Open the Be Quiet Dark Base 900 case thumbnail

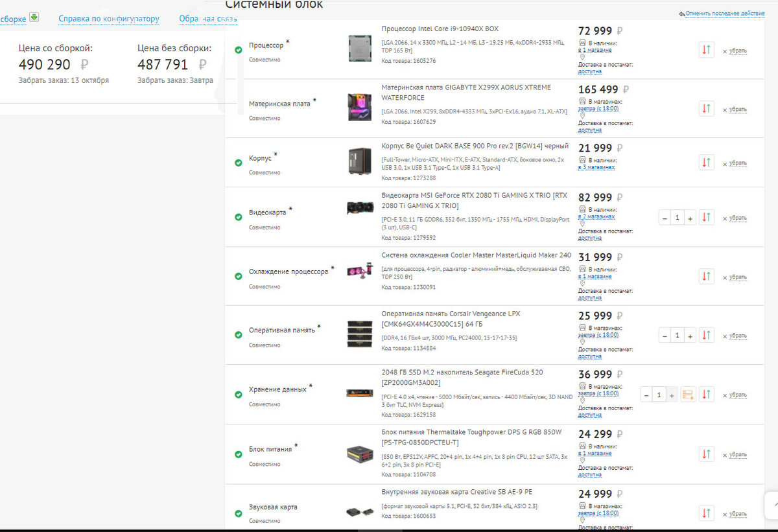(x=359, y=161)
